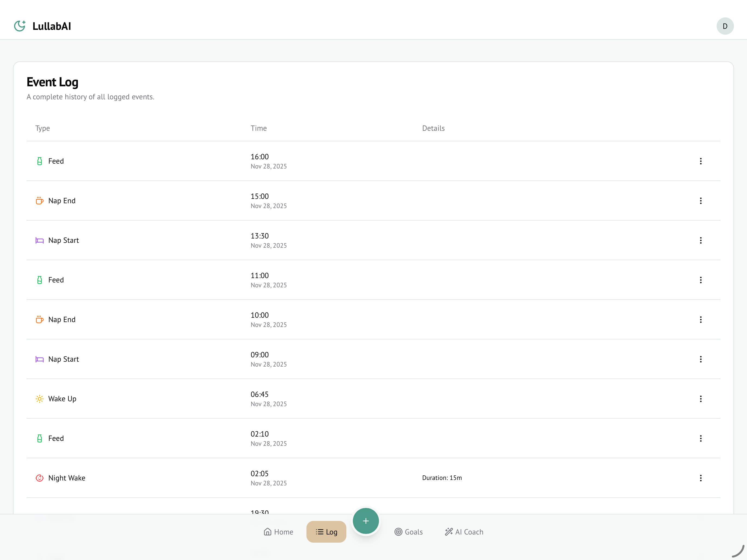Click the LullabAI moon logo icon
Image resolution: width=747 pixels, height=560 pixels.
pos(20,26)
